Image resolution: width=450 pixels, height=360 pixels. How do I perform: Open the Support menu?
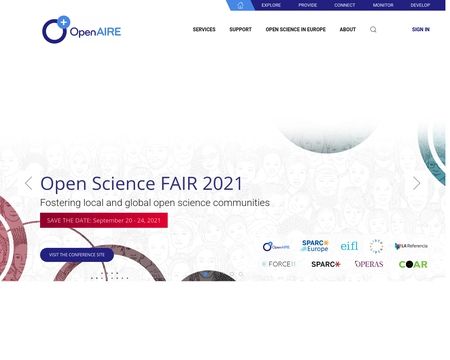point(240,29)
